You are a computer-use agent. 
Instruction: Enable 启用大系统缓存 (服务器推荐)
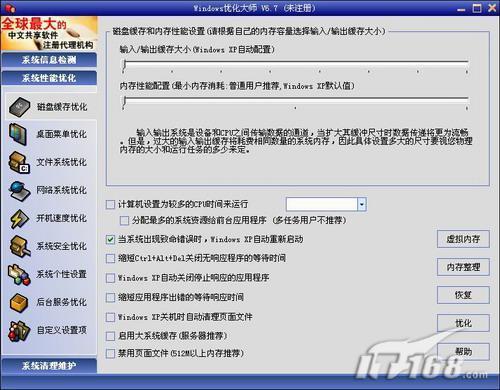(110, 336)
